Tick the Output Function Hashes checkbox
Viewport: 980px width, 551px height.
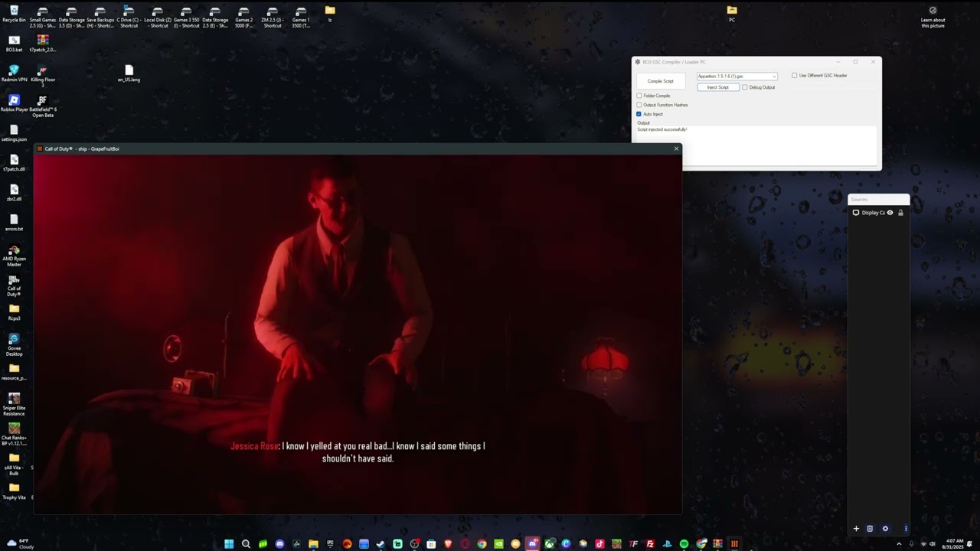(639, 105)
